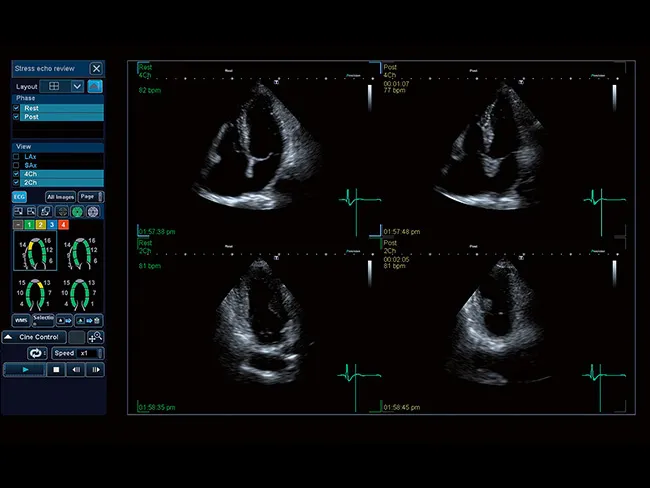Click the zoom magnifier icon

96,337
